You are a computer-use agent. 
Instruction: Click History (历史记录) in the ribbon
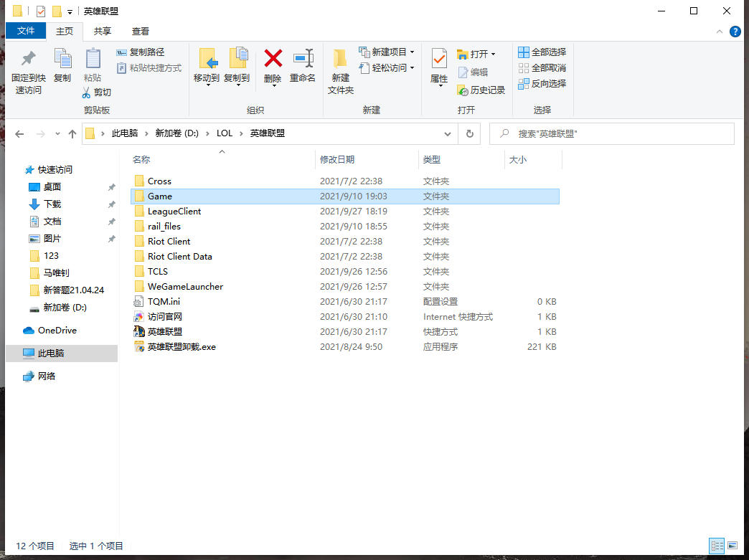(x=481, y=90)
